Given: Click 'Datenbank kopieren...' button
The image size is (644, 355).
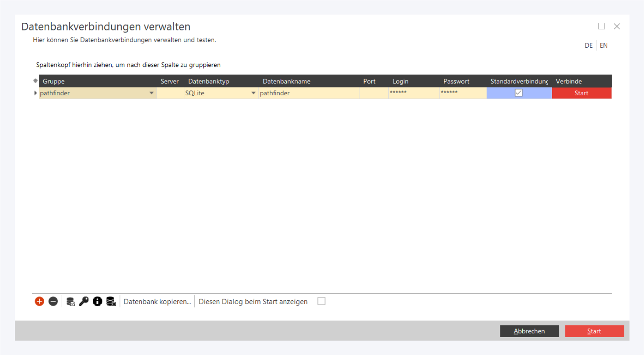Looking at the screenshot, I should pos(157,302).
